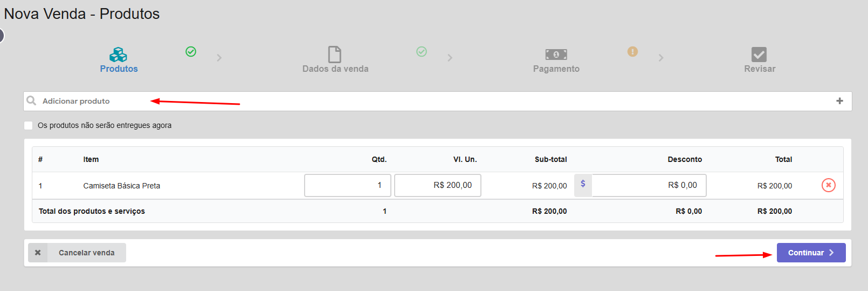Click the Cancelar venda button

coord(77,253)
